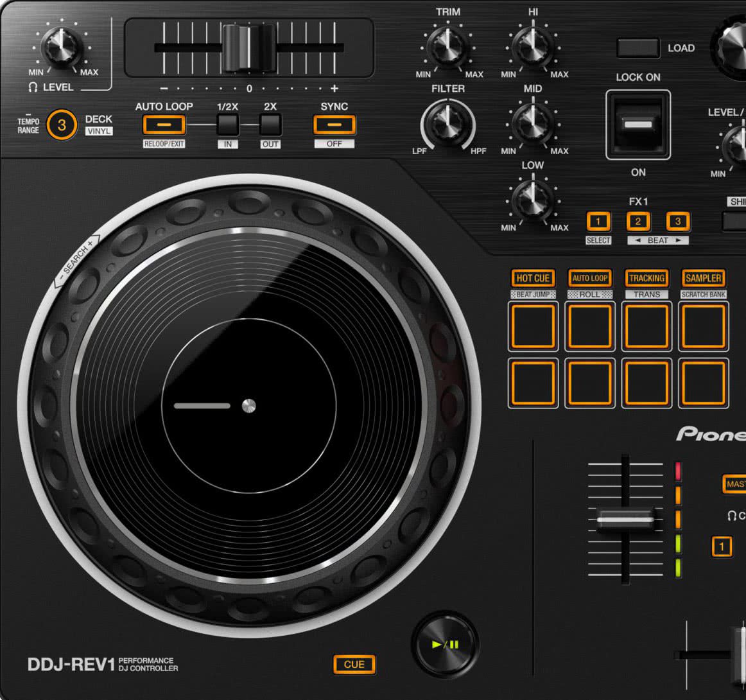Enable SYNC on the deck
This screenshot has width=746, height=700.
point(334,125)
